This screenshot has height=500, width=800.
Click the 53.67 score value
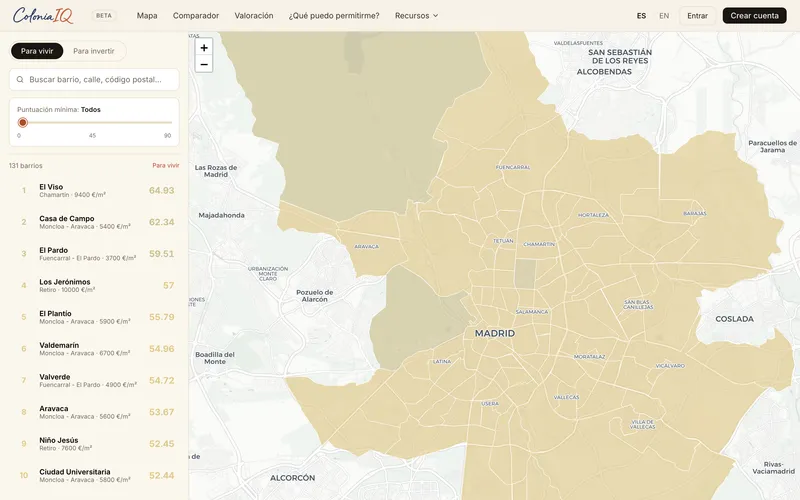[162, 412]
